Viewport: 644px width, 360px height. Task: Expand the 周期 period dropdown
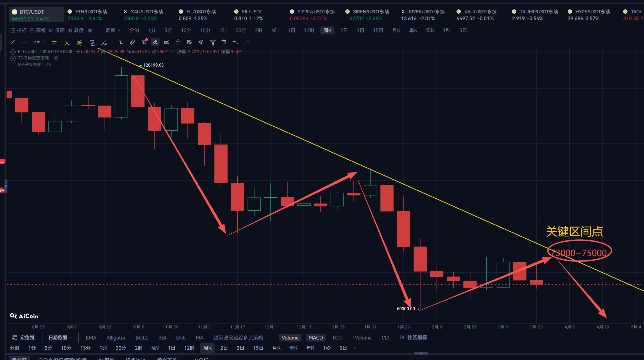pos(113,30)
